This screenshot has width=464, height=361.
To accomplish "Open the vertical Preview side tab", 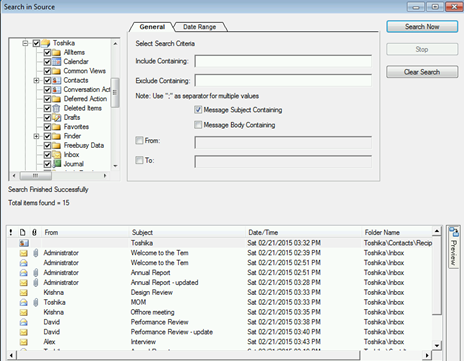I will click(453, 247).
